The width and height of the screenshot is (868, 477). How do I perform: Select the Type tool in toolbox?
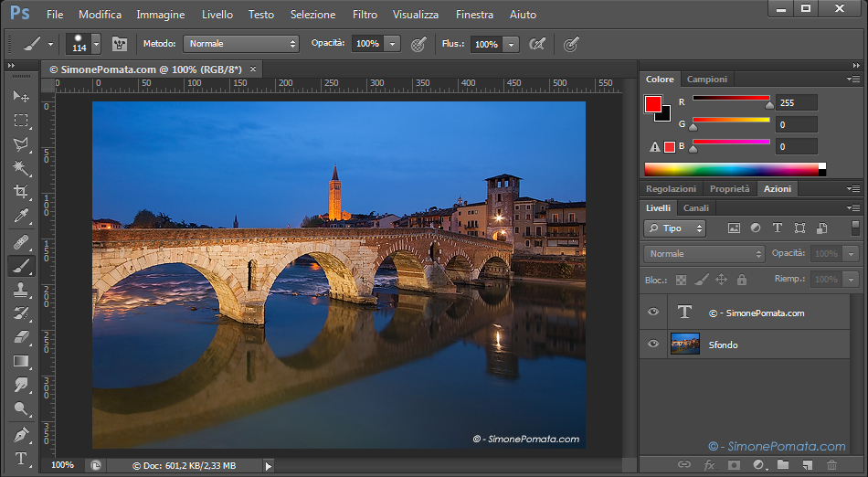[x=21, y=458]
